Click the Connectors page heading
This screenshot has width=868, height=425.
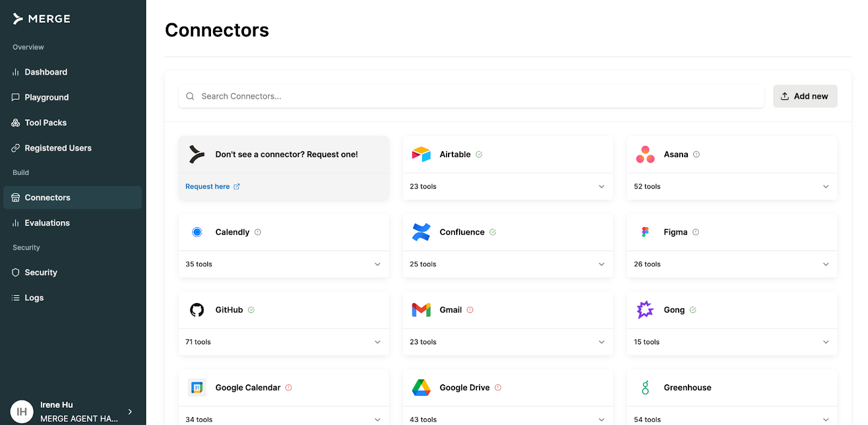217,30
